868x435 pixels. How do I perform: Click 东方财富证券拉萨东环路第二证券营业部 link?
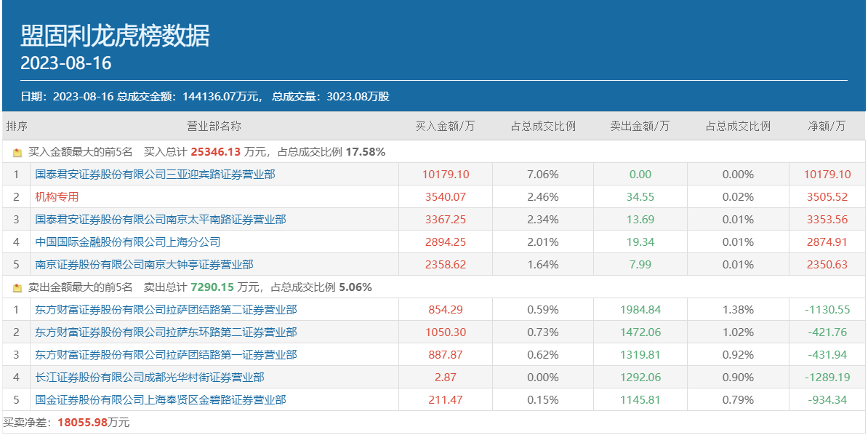coord(166,332)
